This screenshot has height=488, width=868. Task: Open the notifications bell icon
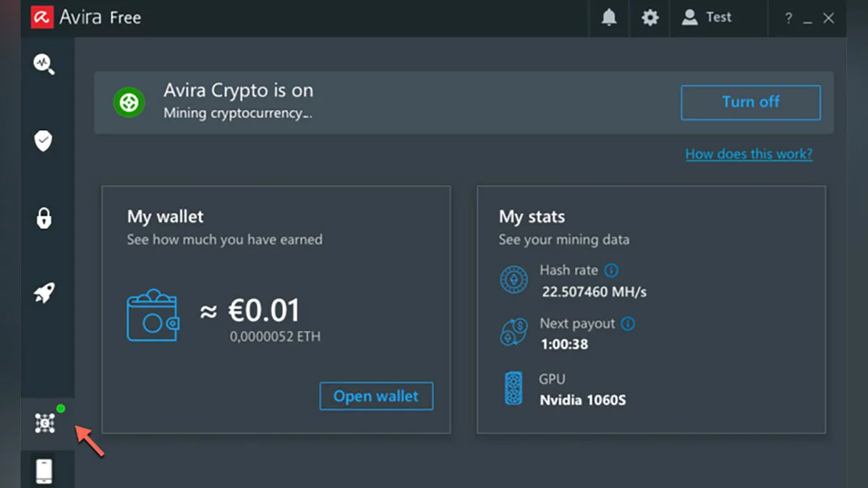click(x=609, y=18)
